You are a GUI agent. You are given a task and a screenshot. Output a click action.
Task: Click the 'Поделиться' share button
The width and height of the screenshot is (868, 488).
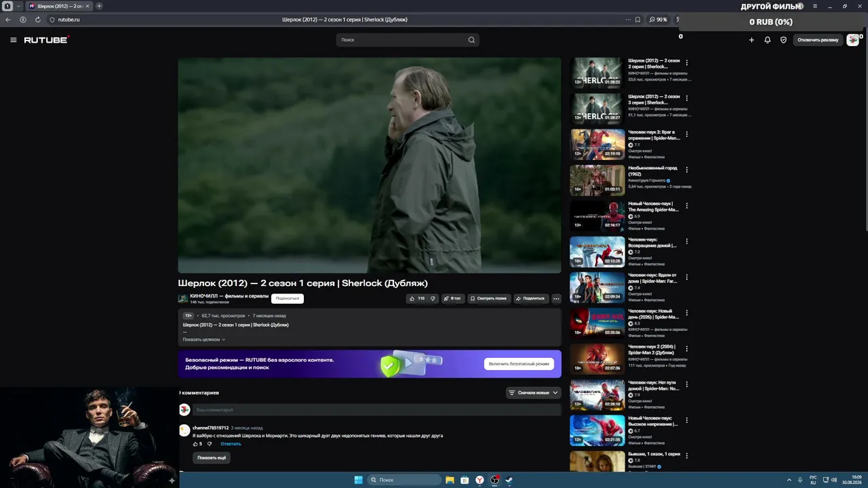coord(530,298)
